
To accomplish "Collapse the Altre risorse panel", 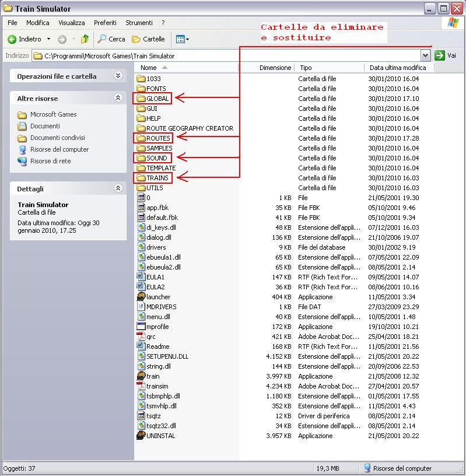I will tap(118, 98).
